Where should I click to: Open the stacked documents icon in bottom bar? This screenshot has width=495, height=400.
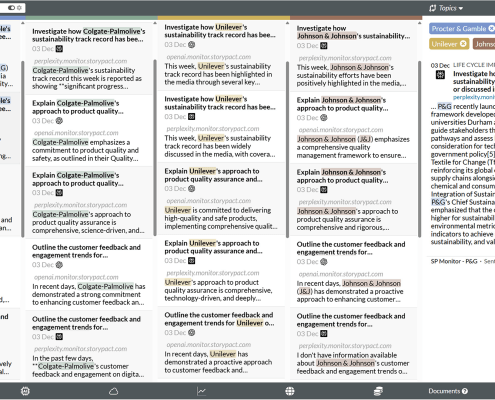click(378, 391)
